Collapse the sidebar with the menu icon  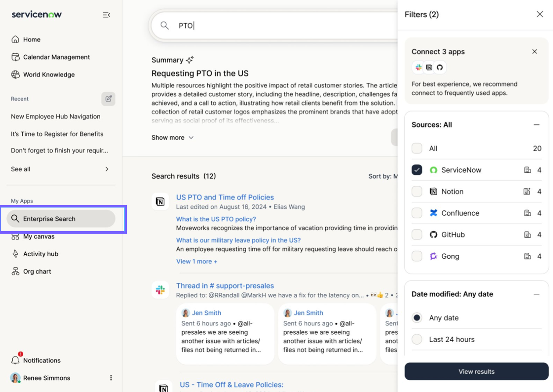point(106,15)
